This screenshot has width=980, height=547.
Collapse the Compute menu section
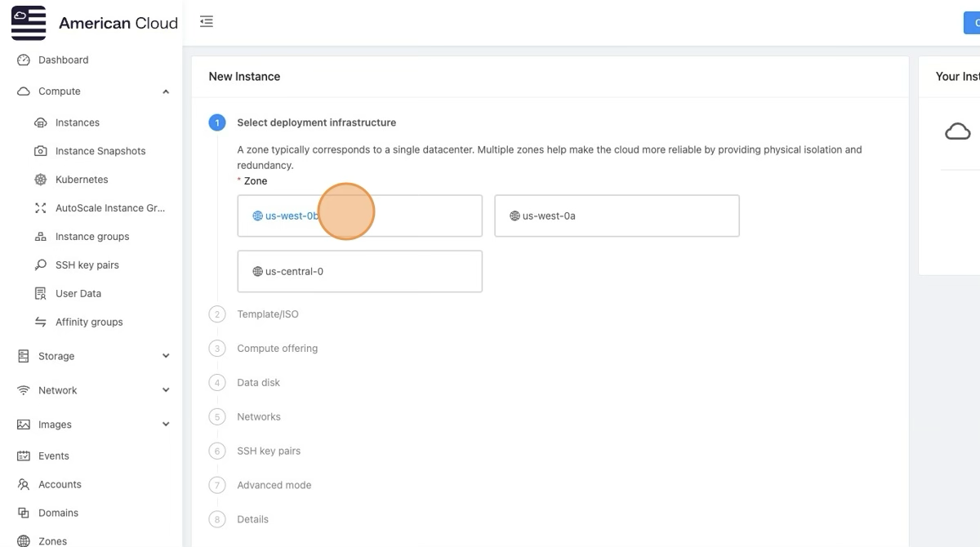166,91
